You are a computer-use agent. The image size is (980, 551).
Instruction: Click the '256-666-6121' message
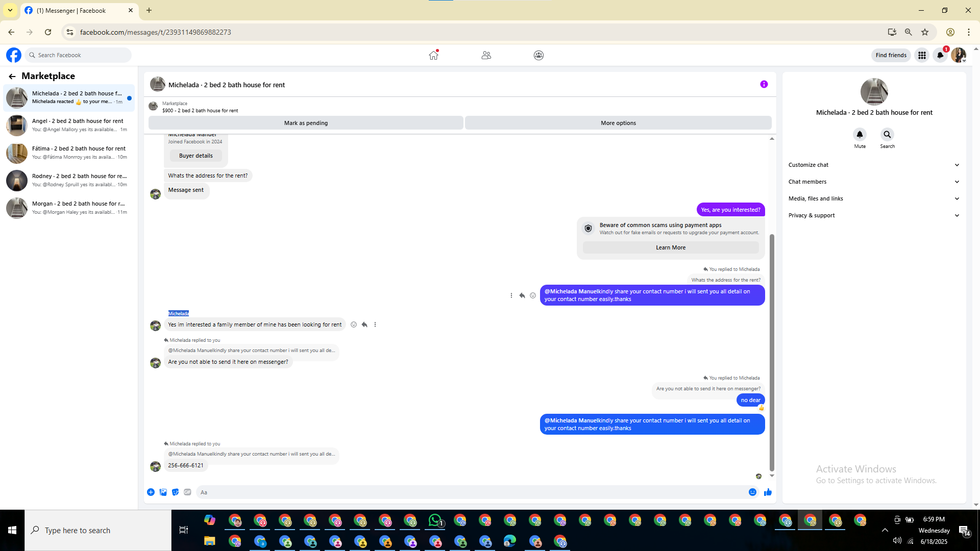coord(186,466)
